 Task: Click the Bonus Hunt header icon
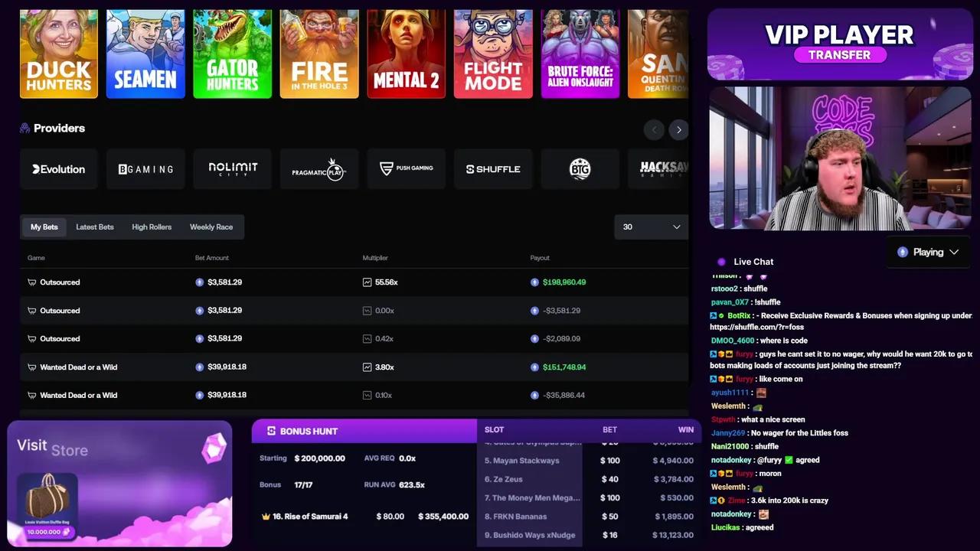[271, 431]
